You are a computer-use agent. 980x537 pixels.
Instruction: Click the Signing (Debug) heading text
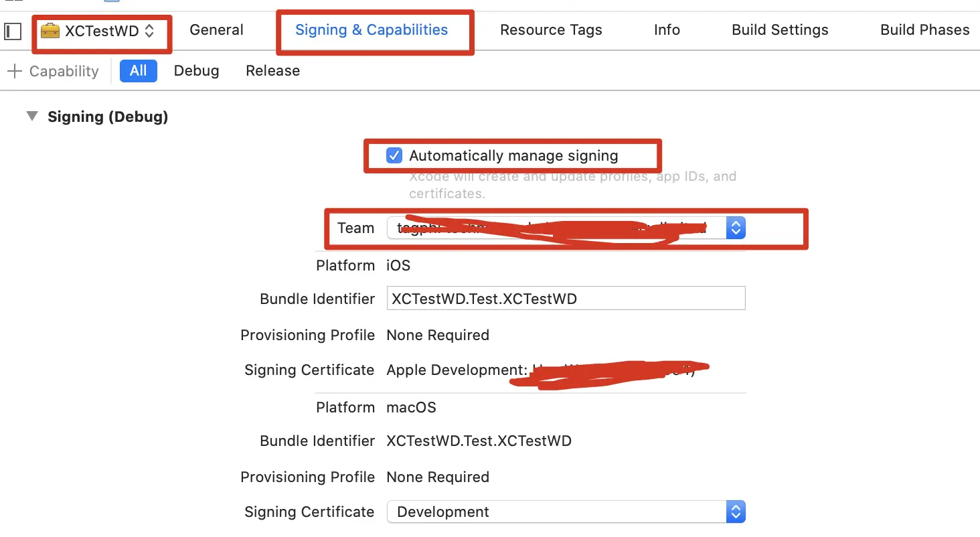(108, 117)
